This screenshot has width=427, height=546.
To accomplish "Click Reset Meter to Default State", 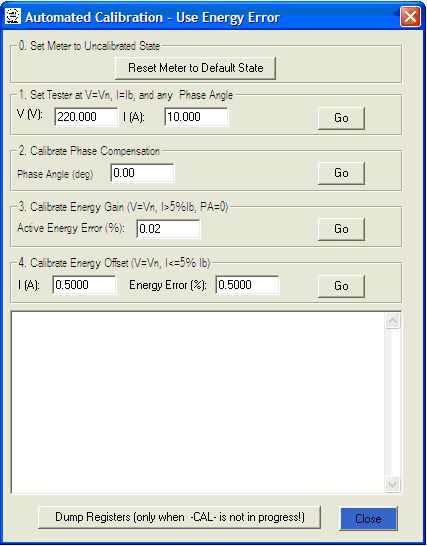I will (195, 68).
